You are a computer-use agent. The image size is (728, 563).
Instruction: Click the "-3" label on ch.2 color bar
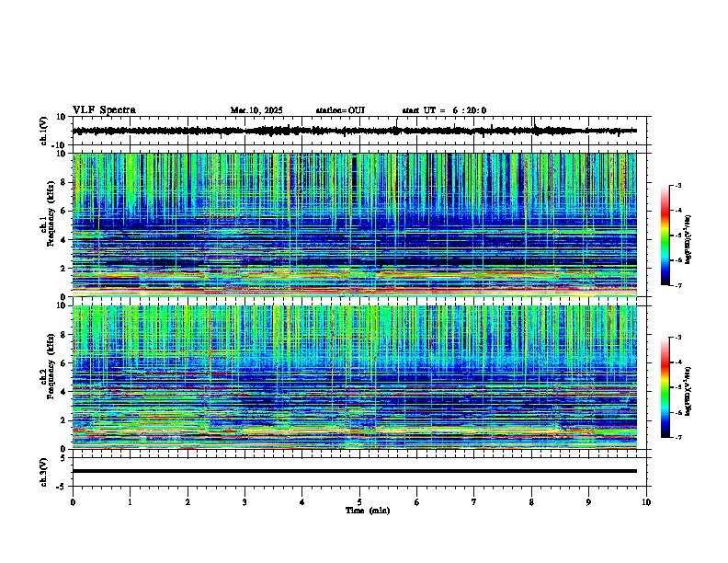678,338
